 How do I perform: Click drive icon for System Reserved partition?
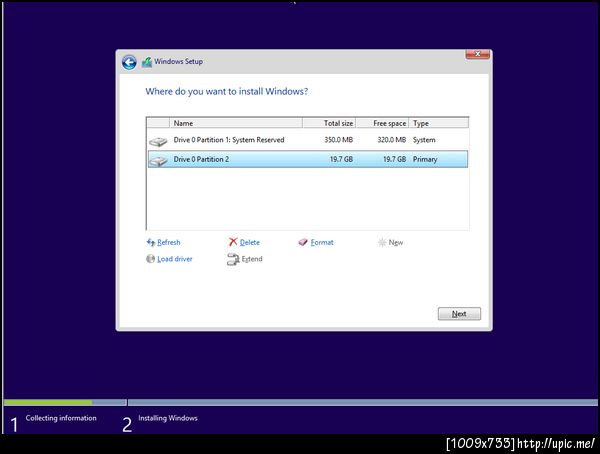[158, 141]
